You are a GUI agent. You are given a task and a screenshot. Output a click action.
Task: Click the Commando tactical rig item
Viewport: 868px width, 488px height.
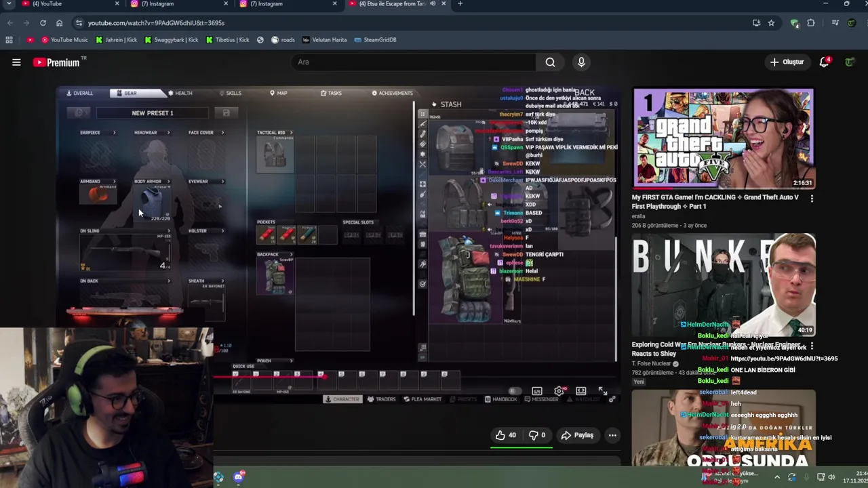[275, 154]
